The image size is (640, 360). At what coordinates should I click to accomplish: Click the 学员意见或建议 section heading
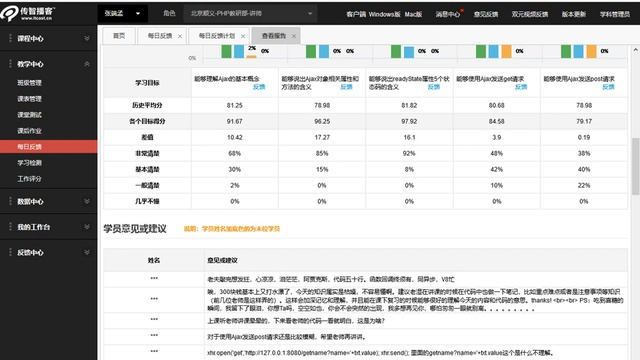point(135,229)
